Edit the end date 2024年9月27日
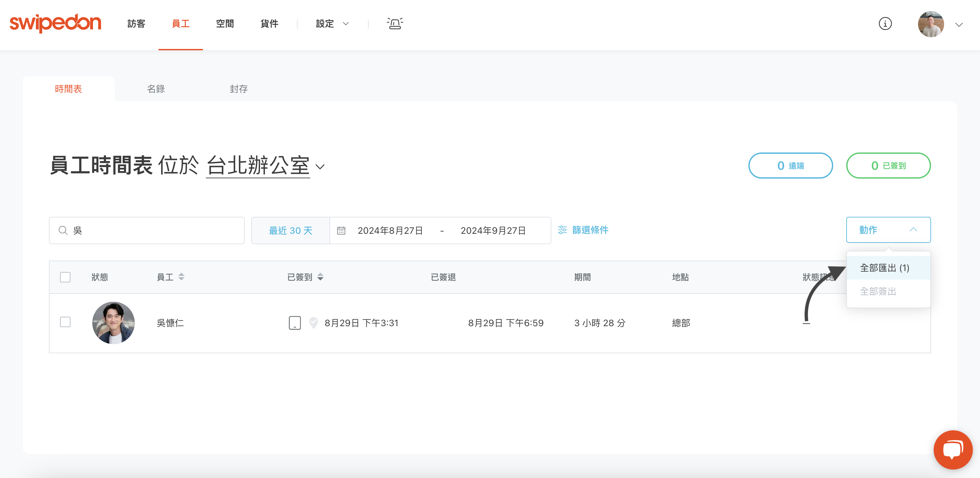The image size is (980, 478). 493,231
